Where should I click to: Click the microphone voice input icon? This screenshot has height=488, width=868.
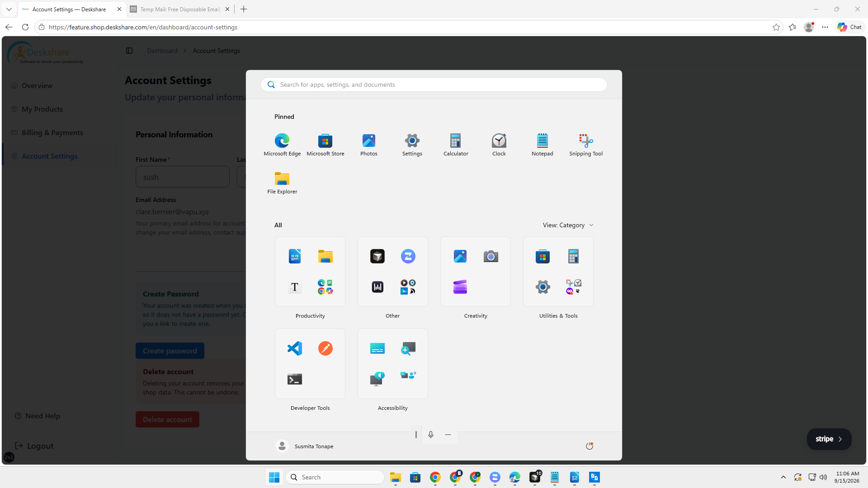click(x=431, y=434)
